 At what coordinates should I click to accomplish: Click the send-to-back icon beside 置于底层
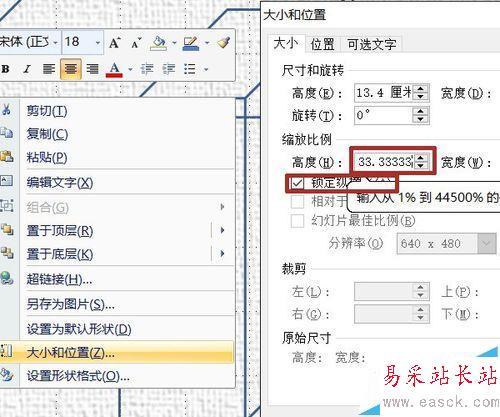[6, 253]
